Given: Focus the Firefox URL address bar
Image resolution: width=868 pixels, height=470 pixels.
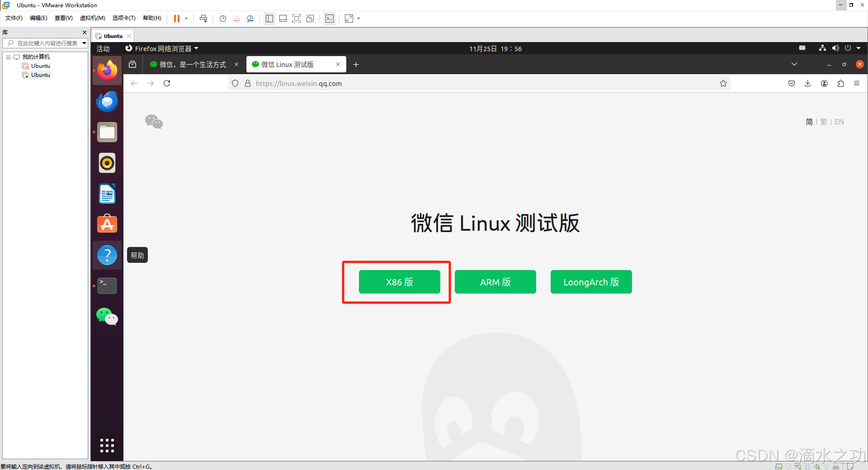Looking at the screenshot, I should tap(479, 83).
